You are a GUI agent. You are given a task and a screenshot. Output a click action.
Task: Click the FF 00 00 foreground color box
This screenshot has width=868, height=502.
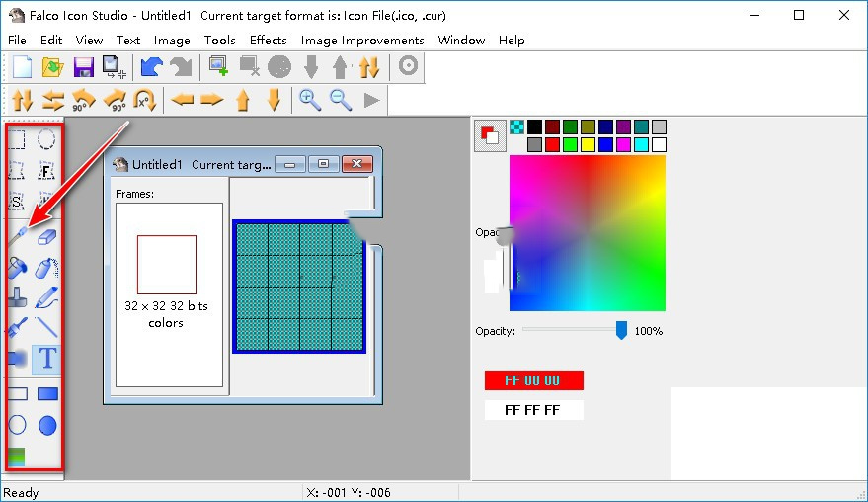533,380
